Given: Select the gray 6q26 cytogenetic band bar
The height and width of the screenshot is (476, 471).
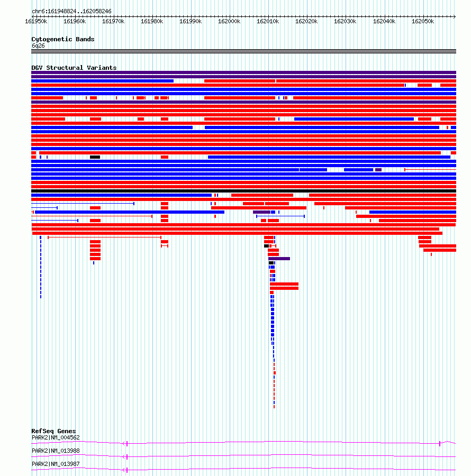Looking at the screenshot, I should (243, 51).
